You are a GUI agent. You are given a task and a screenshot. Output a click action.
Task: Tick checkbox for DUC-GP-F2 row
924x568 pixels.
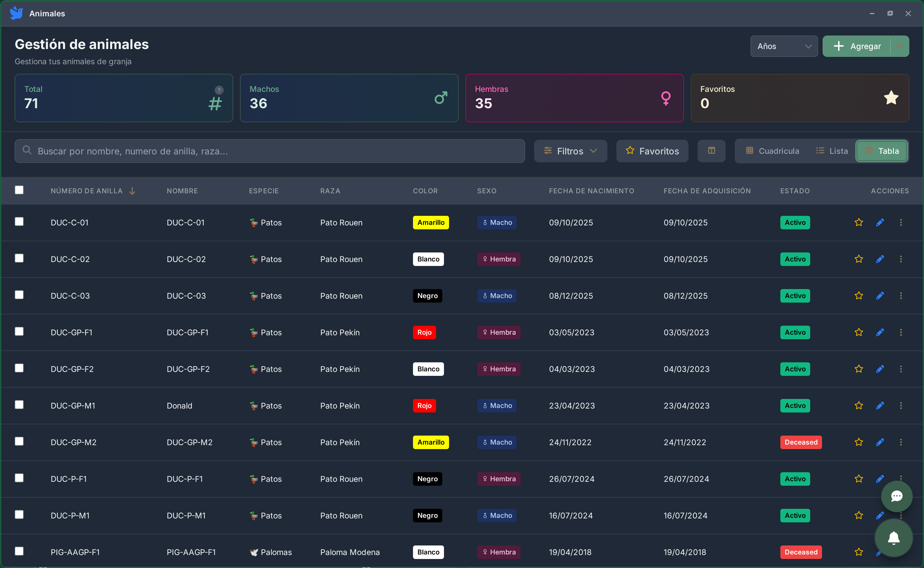tap(19, 368)
